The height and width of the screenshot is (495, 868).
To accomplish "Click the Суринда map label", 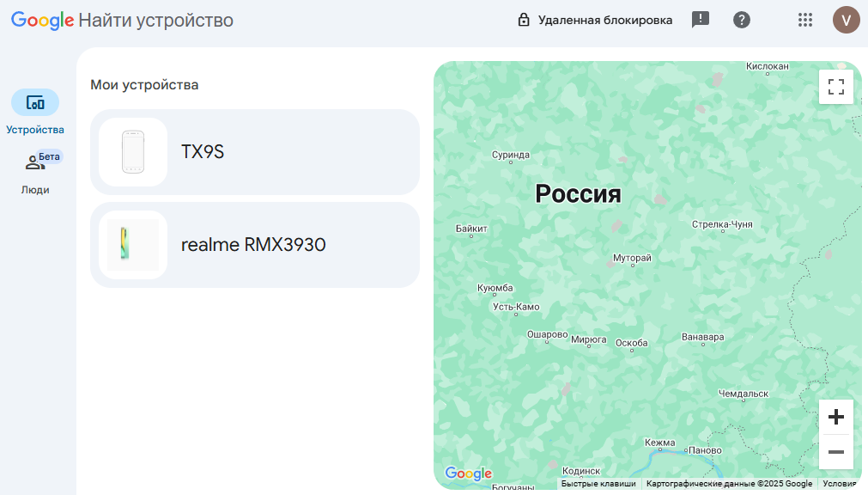I will (x=510, y=155).
